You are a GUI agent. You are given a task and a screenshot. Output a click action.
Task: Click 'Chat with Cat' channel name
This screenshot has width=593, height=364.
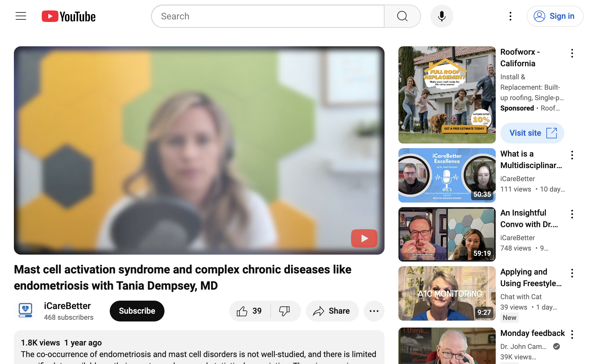[521, 297]
